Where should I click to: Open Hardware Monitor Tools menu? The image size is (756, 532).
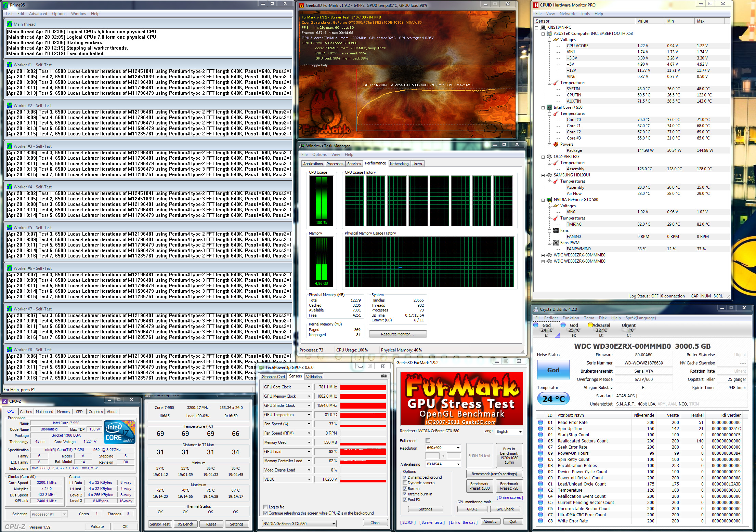[585, 14]
